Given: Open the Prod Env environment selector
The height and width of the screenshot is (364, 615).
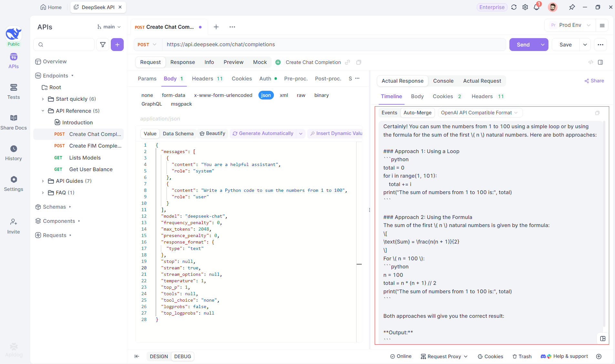Looking at the screenshot, I should tap(570, 25).
